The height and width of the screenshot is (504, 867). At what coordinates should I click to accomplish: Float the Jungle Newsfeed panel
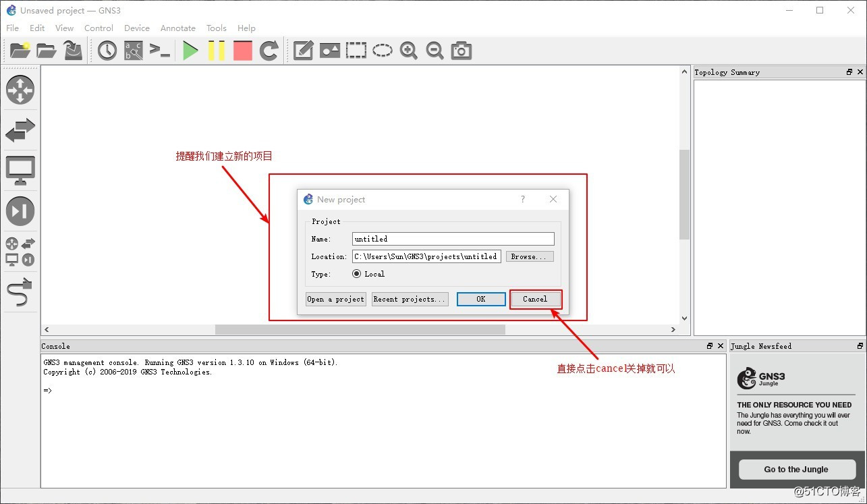(x=860, y=346)
